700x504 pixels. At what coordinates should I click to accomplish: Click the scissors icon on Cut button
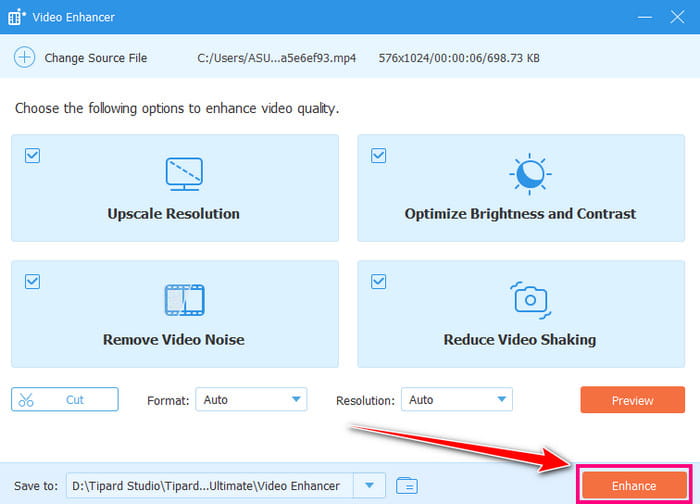[x=26, y=400]
